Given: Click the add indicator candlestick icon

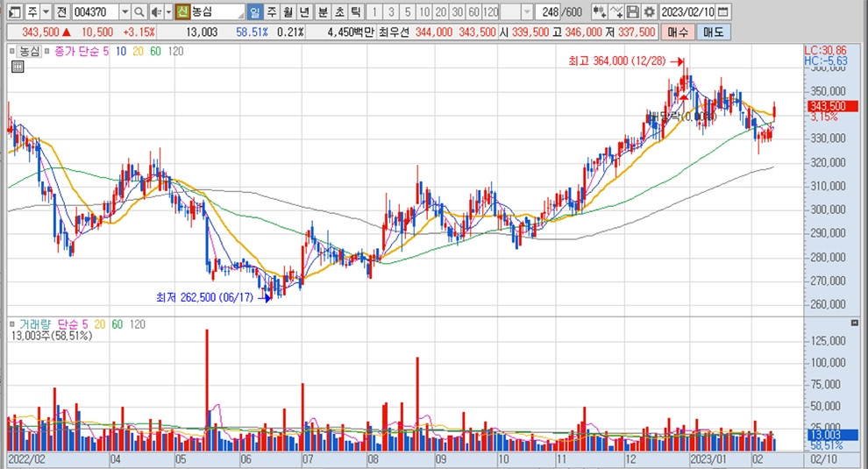Looking at the screenshot, I should 599,12.
